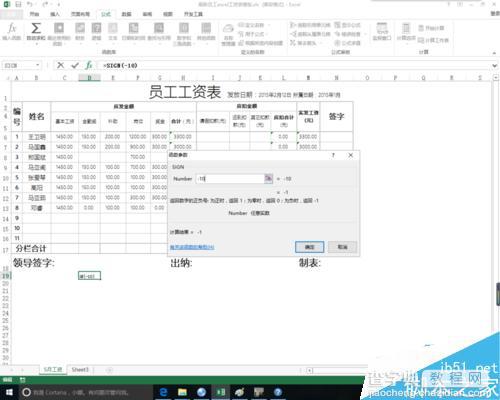Image resolution: width=500 pixels, height=400 pixels.
Task: Select column D header
Action: pos(89,78)
